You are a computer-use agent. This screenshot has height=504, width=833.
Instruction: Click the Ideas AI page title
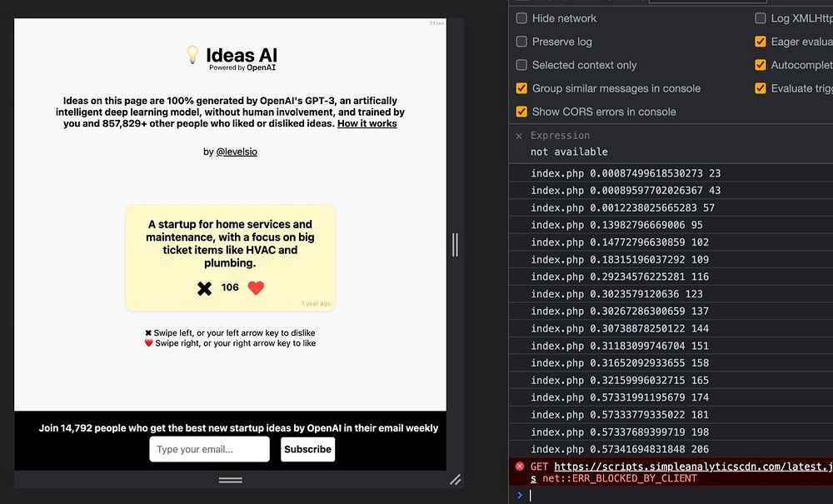coord(242,55)
